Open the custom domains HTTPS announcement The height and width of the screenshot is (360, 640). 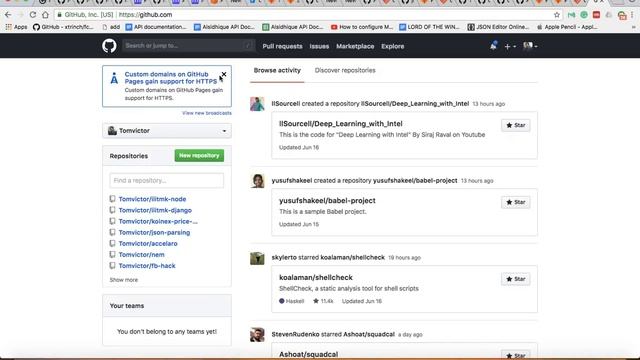click(171, 78)
